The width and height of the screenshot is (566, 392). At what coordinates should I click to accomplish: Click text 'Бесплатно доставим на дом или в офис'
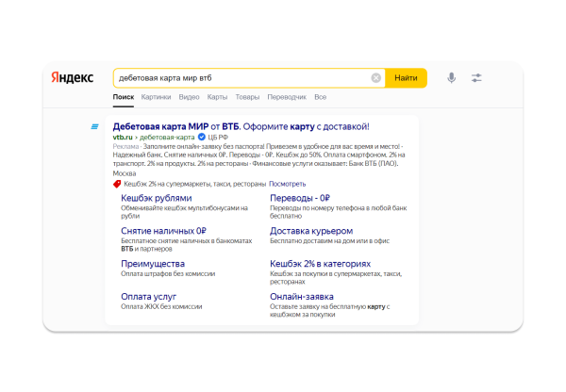(329, 241)
